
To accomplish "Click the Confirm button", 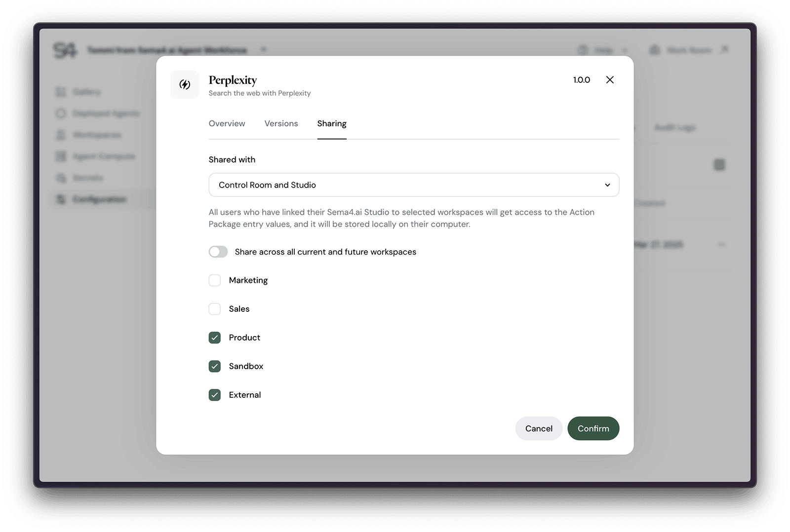I will (x=593, y=428).
